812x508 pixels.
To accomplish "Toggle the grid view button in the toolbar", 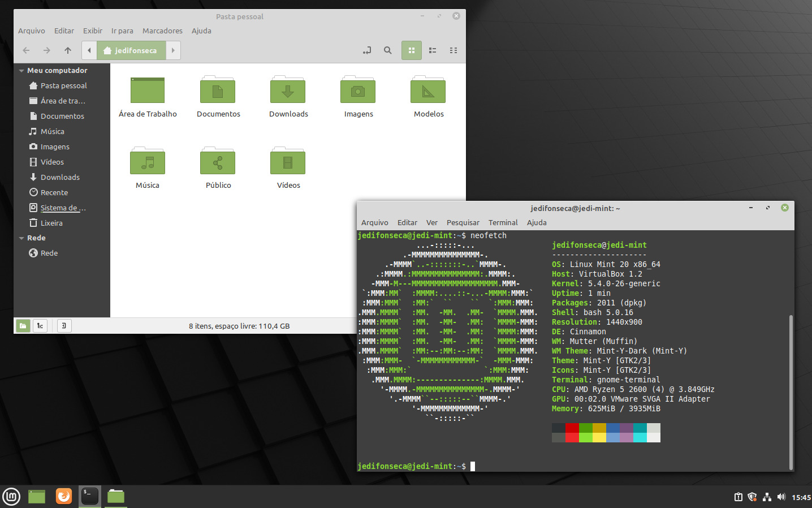I will pyautogui.click(x=411, y=50).
